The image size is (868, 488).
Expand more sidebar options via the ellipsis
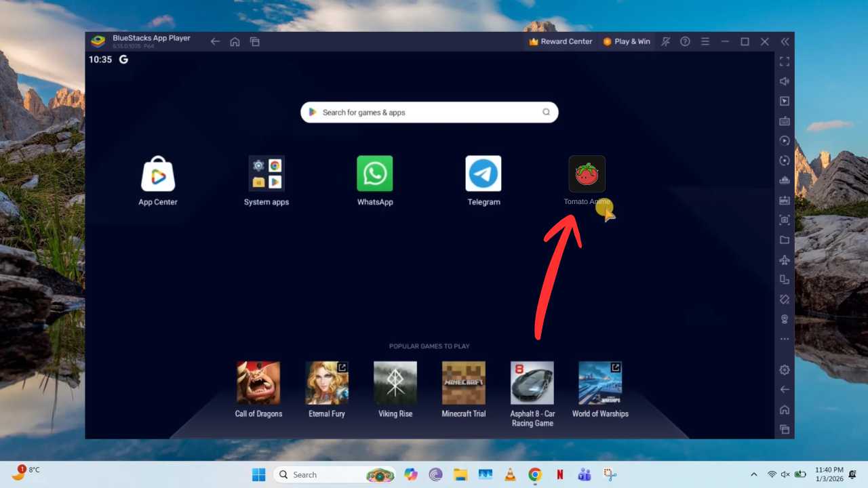pos(785,338)
